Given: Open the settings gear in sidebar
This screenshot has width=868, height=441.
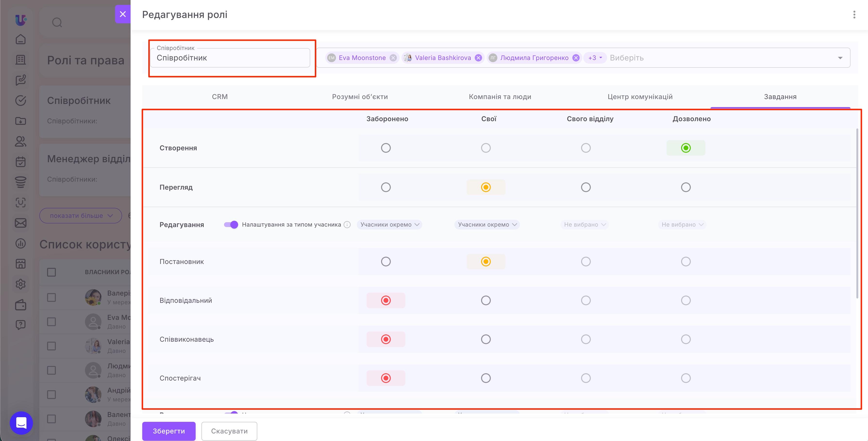Looking at the screenshot, I should click(x=21, y=284).
